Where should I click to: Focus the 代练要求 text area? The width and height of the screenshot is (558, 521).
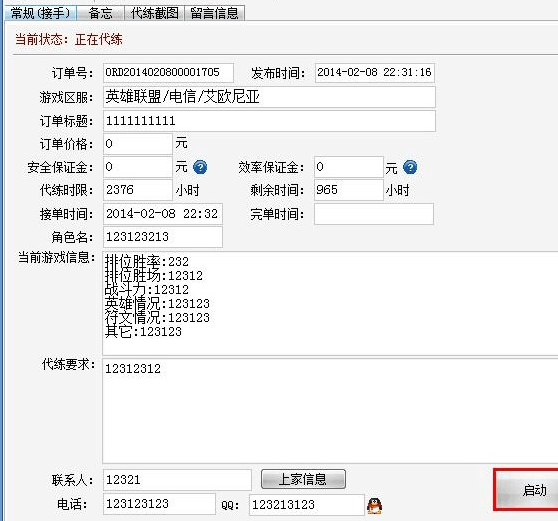tap(330, 411)
